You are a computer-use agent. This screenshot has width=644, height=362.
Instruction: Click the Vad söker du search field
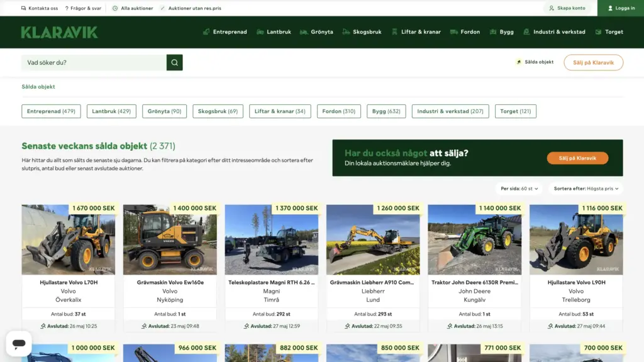tap(94, 63)
